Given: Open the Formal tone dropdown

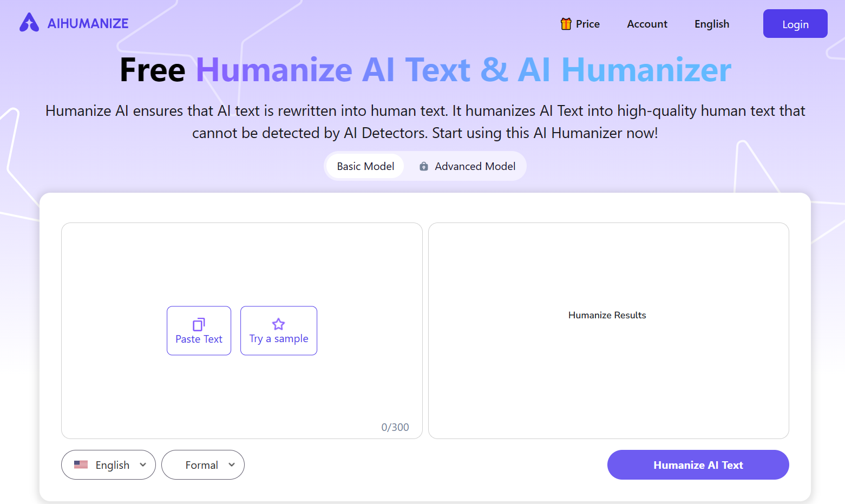Looking at the screenshot, I should point(202,464).
